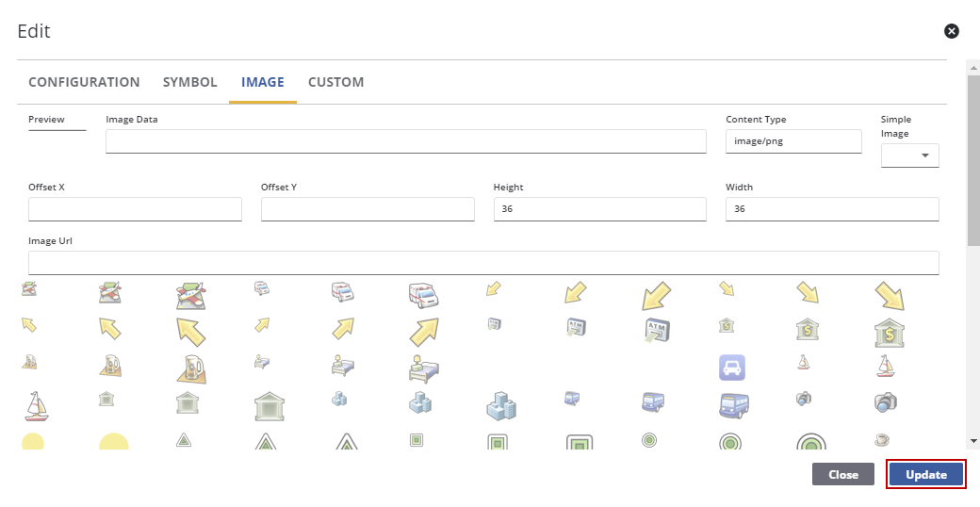Open the Simple Image dropdown
980x507 pixels.
tap(909, 155)
